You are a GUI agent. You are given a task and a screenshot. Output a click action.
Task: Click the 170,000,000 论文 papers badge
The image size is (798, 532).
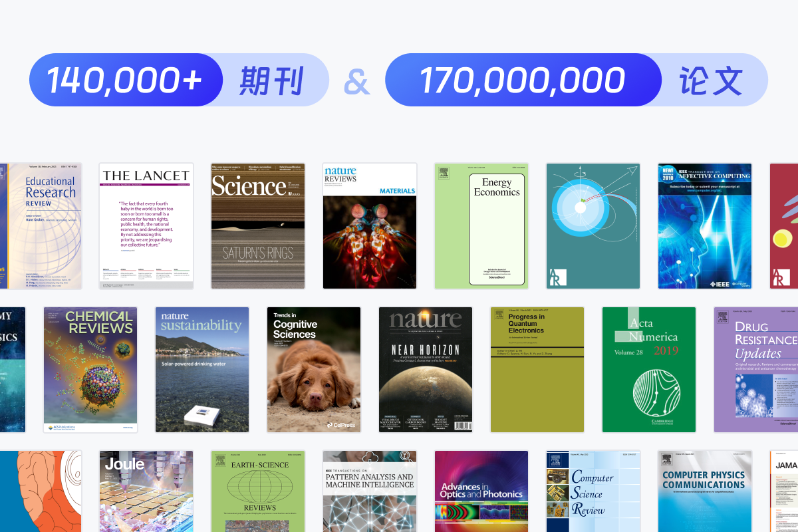[576, 80]
